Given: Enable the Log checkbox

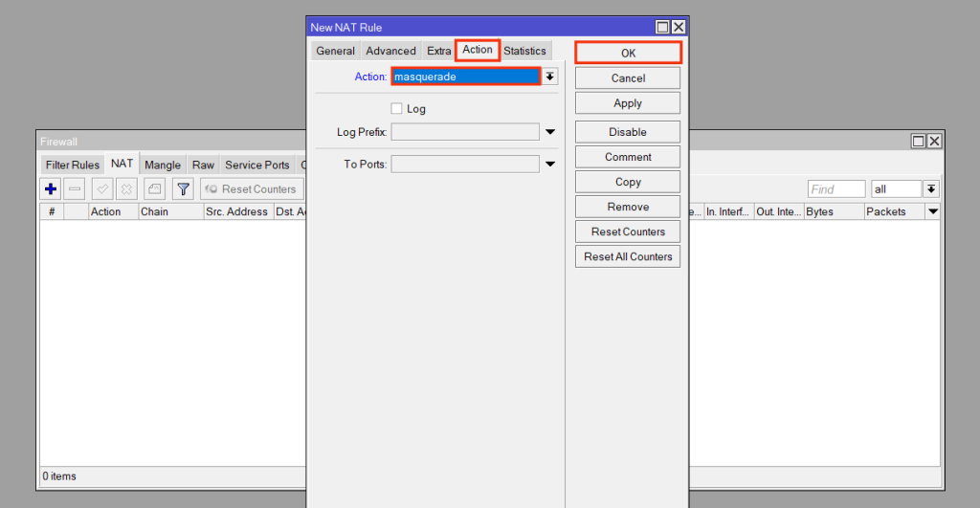Looking at the screenshot, I should [x=396, y=109].
